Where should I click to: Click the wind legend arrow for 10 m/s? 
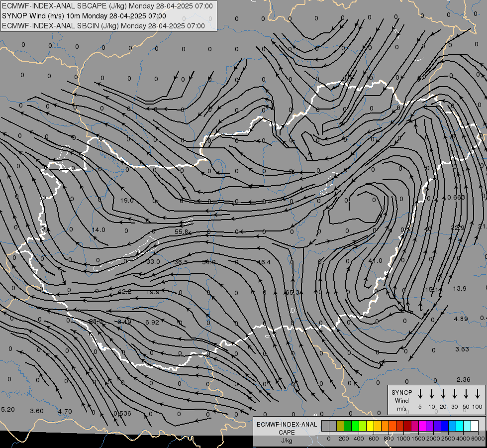(x=431, y=393)
